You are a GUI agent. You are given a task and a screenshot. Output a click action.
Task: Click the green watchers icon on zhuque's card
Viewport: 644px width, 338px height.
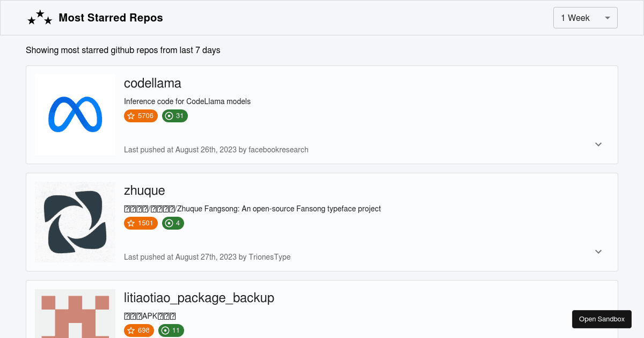click(x=169, y=223)
